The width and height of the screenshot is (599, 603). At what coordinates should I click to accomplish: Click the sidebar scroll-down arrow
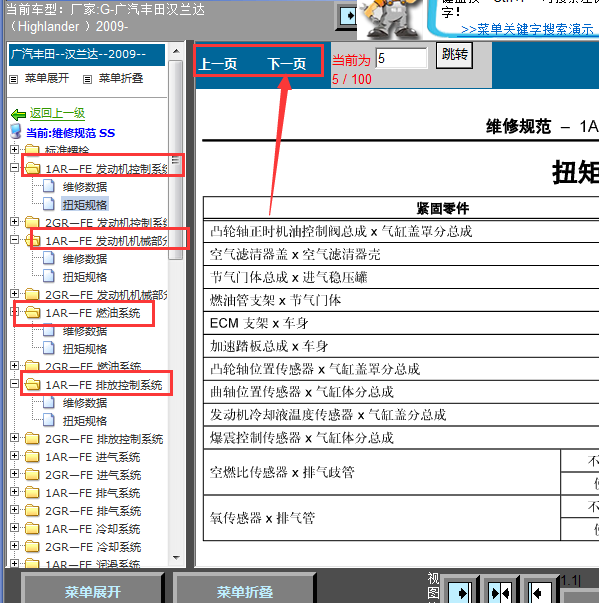pos(176,558)
